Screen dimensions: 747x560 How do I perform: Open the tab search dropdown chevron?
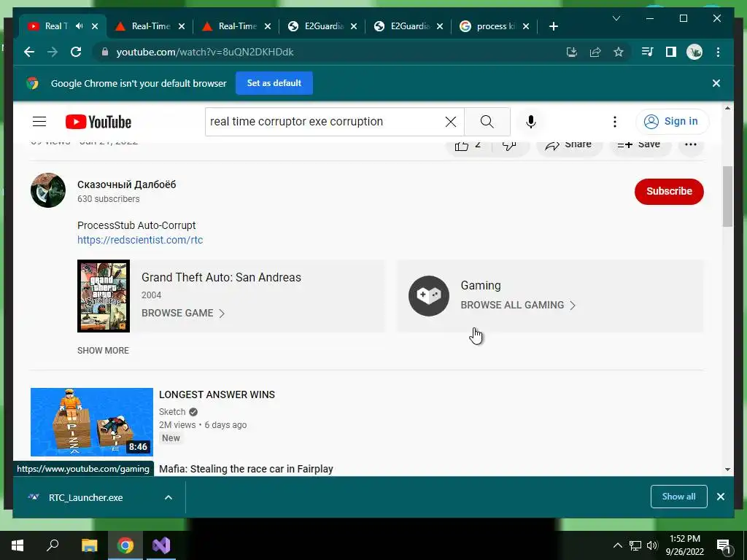(616, 18)
